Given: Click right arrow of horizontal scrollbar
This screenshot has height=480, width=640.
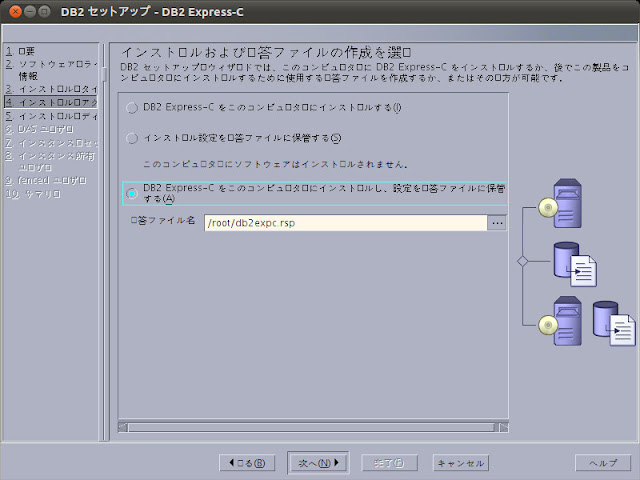Looking at the screenshot, I should coord(504,427).
